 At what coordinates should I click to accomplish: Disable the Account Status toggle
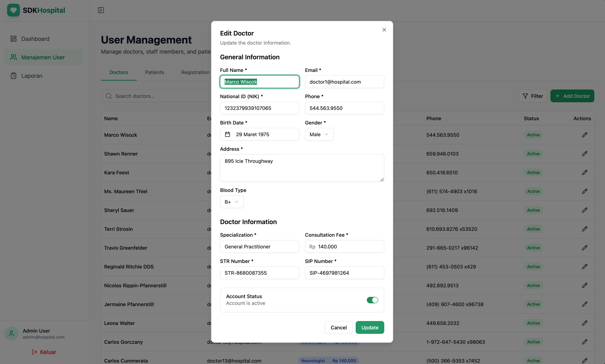(x=372, y=300)
